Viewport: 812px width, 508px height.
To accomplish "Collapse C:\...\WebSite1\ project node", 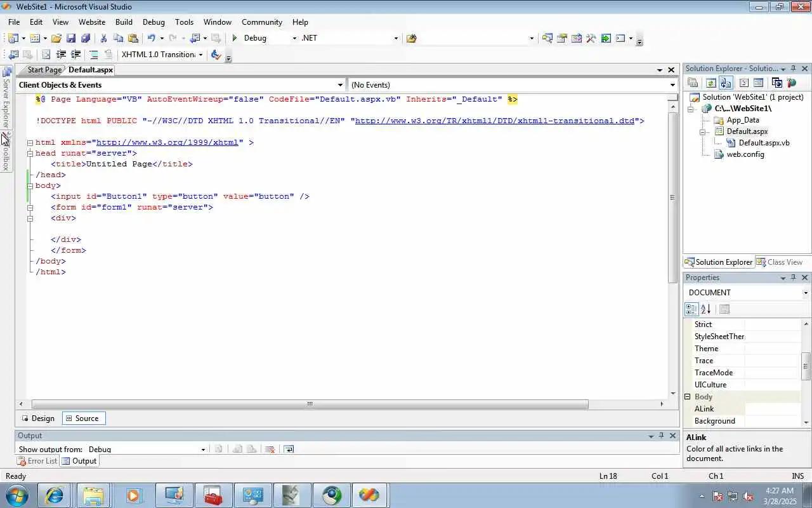I will tap(691, 109).
